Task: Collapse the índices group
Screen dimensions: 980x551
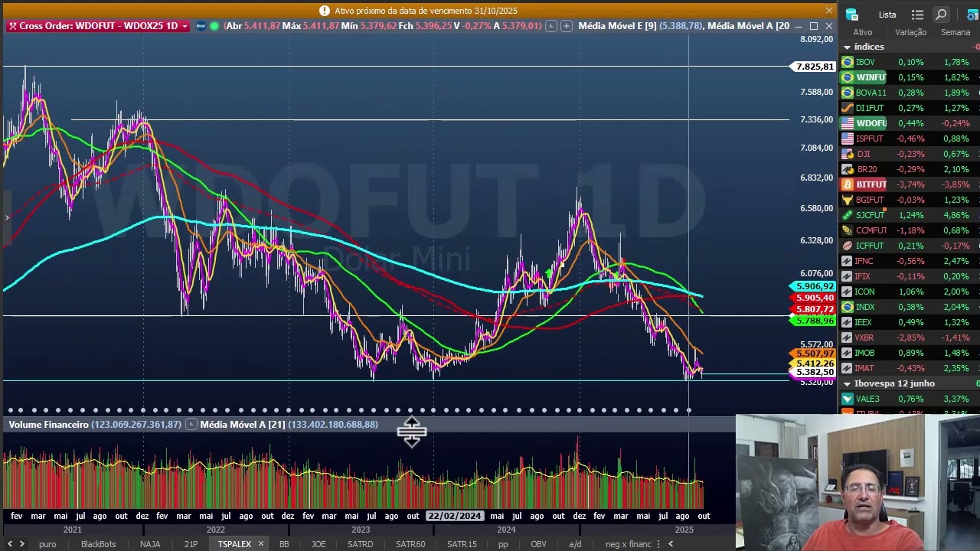Action: click(847, 47)
